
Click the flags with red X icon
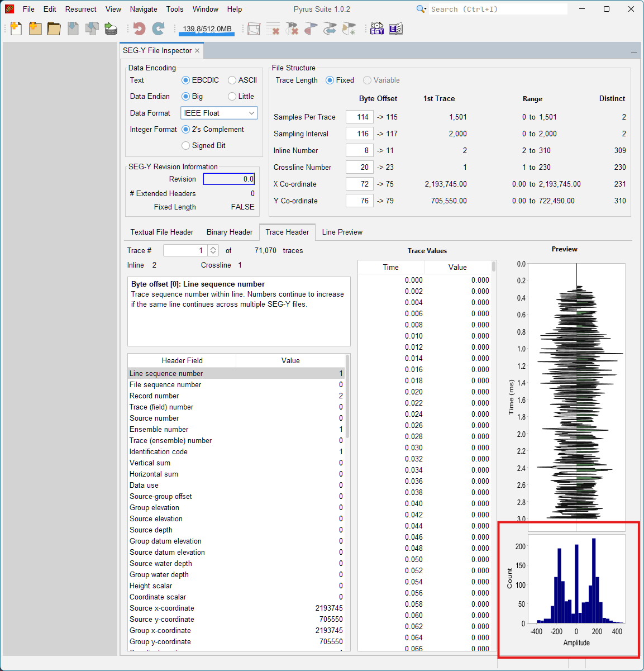[x=292, y=28]
